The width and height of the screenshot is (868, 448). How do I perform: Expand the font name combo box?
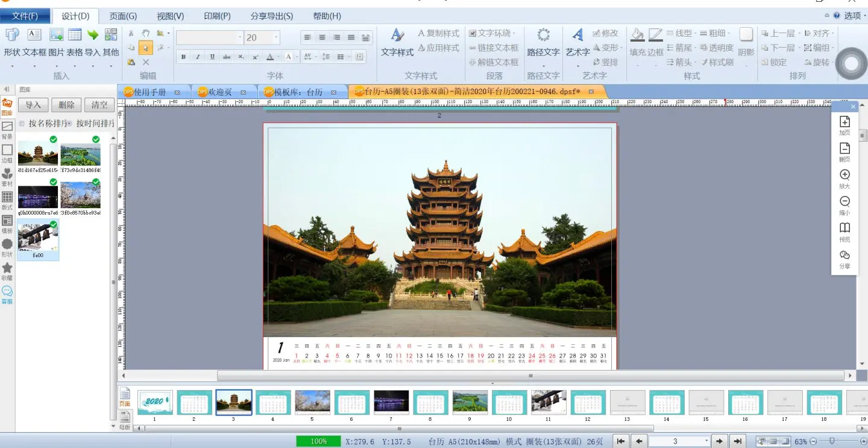click(x=240, y=38)
